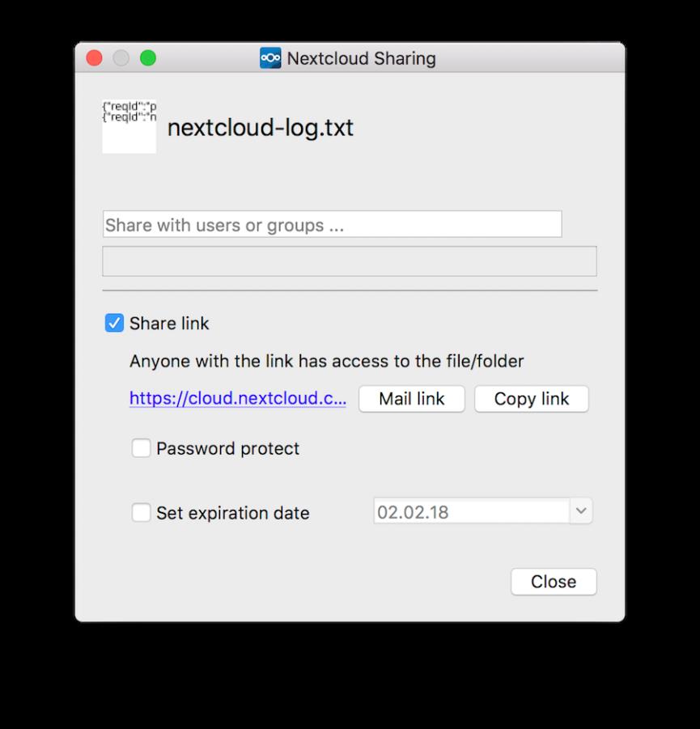Click the "Anyone with the link" description text
Image resolution: width=700 pixels, height=729 pixels.
pyautogui.click(x=326, y=361)
